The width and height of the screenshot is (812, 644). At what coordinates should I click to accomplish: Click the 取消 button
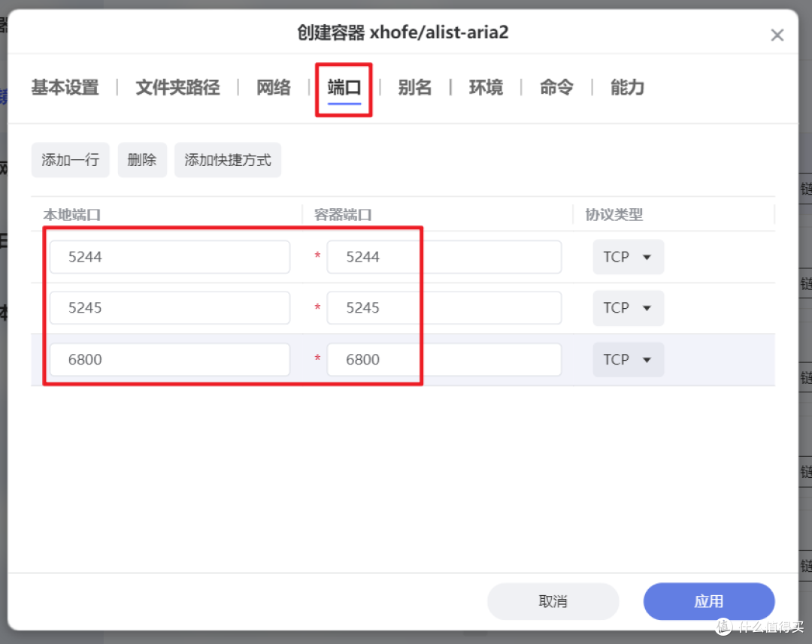point(553,601)
